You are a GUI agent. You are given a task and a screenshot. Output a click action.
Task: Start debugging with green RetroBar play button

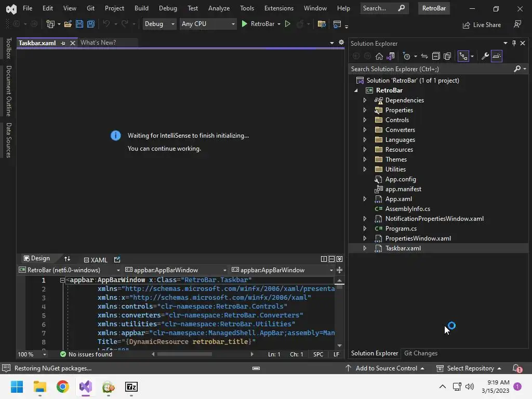pyautogui.click(x=258, y=24)
